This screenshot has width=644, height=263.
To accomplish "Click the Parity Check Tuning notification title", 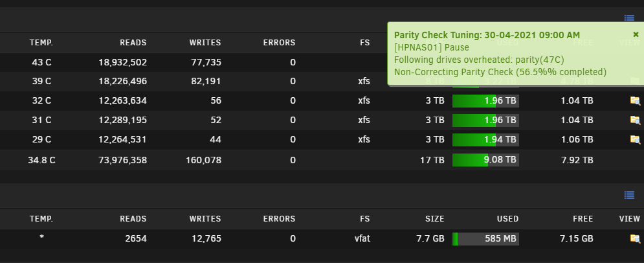I will 487,35.
